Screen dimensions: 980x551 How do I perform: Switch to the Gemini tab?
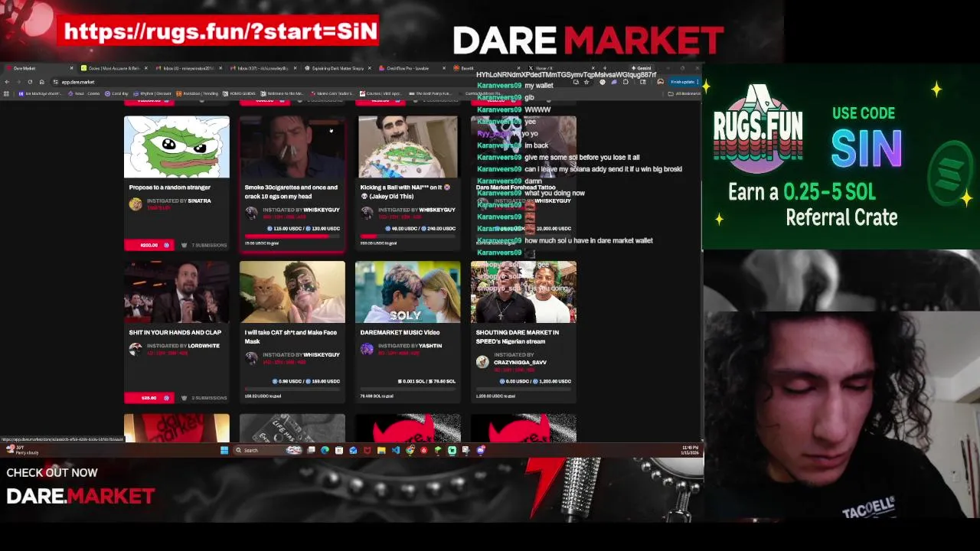pos(643,68)
